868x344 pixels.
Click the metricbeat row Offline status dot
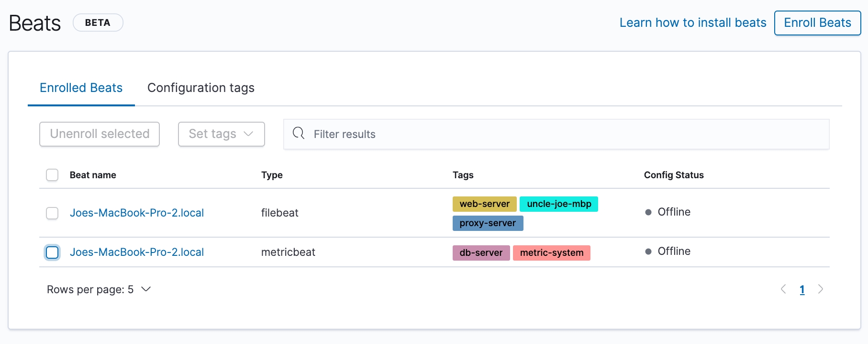tap(648, 252)
